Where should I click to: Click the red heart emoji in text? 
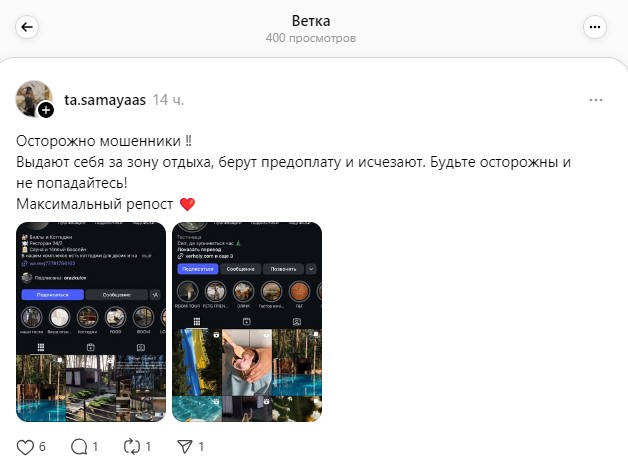(187, 204)
